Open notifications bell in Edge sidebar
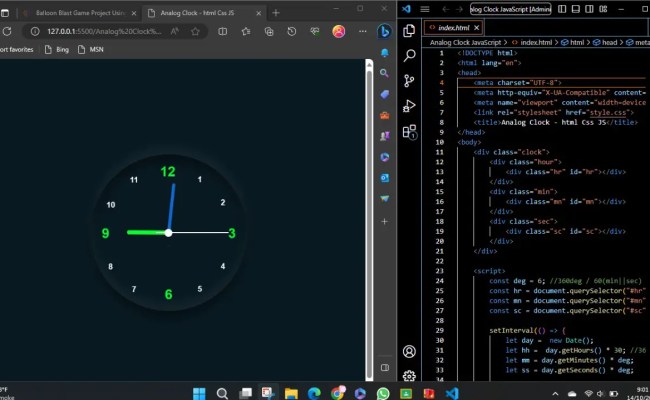The image size is (650, 400). click(x=385, y=53)
